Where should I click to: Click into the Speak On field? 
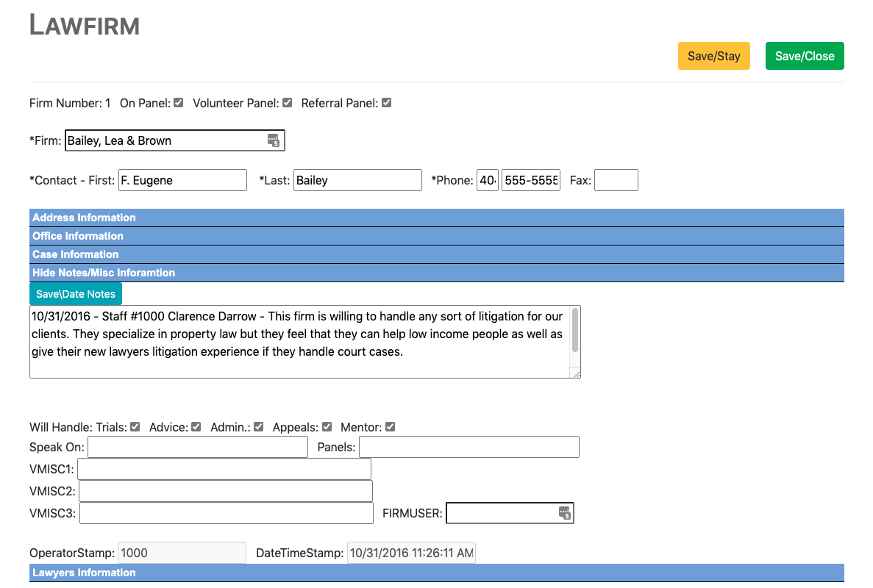(198, 447)
